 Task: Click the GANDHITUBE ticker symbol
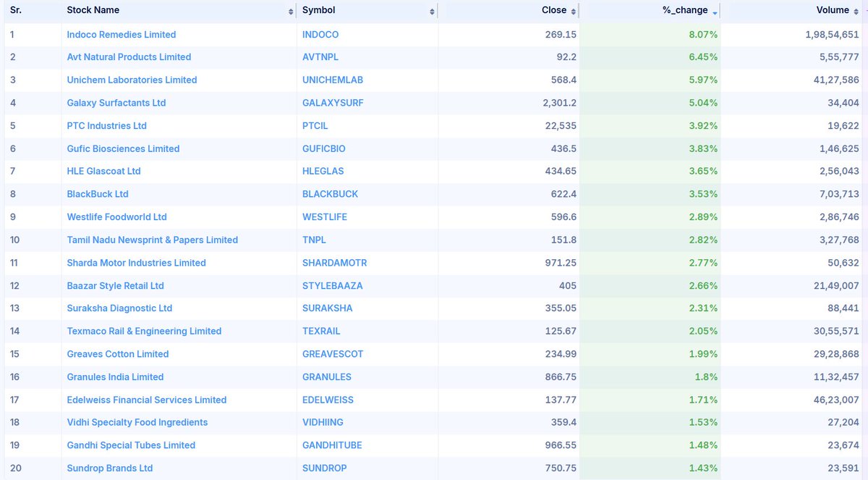click(332, 445)
